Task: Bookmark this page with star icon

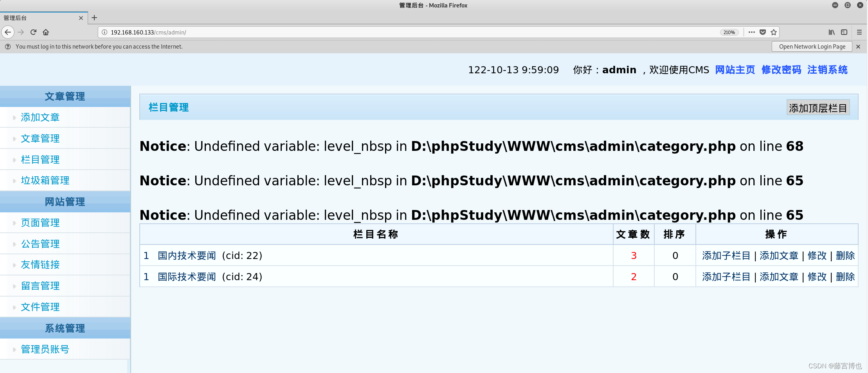Action: (x=774, y=32)
